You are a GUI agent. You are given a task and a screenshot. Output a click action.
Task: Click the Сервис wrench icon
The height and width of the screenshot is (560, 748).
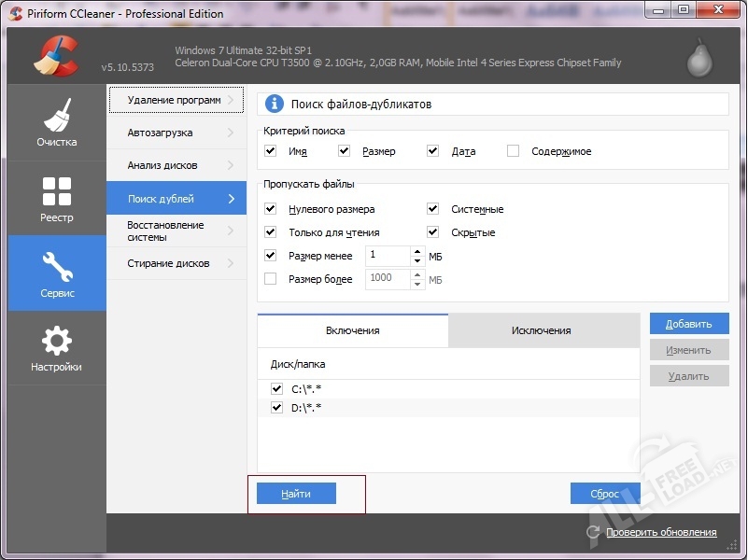point(56,264)
